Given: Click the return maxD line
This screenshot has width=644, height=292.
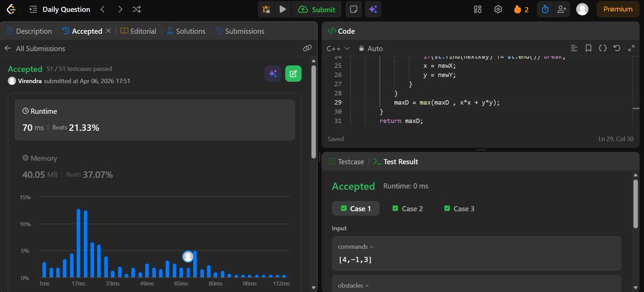Looking at the screenshot, I should (401, 121).
